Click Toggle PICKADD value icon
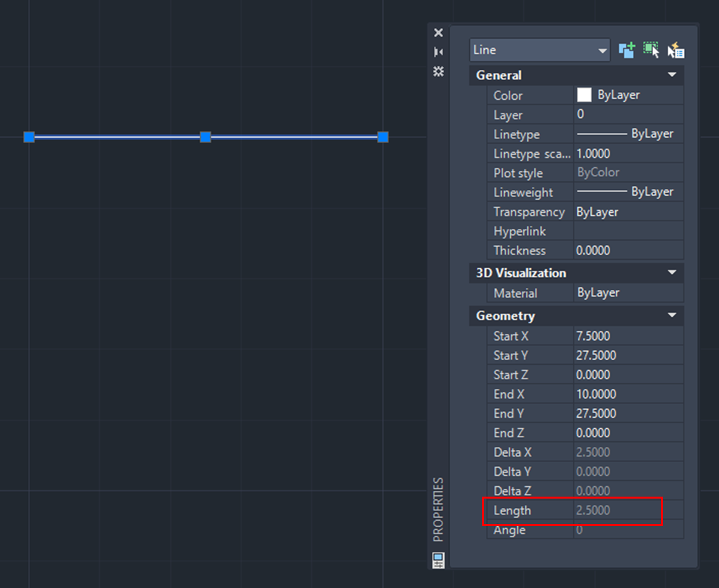Viewport: 719px width, 588px height. click(627, 50)
